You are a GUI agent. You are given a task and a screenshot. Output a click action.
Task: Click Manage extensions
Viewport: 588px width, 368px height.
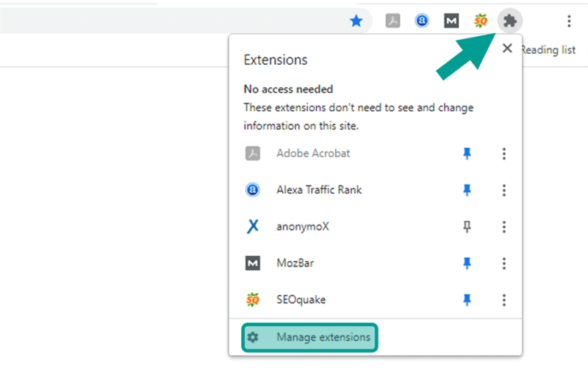pyautogui.click(x=309, y=337)
